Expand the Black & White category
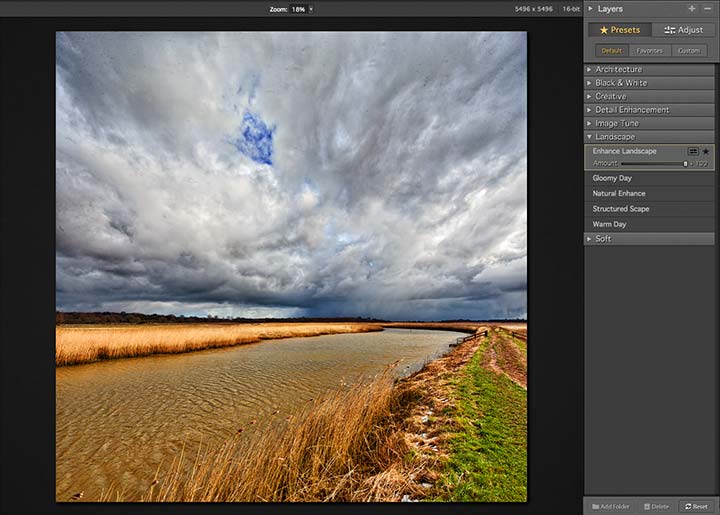Image resolution: width=720 pixels, height=515 pixels. [x=649, y=83]
